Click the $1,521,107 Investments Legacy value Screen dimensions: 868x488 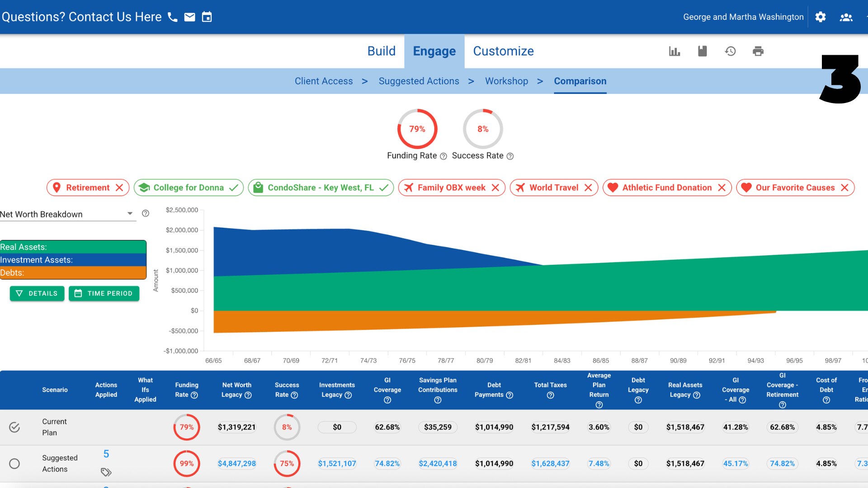337,464
